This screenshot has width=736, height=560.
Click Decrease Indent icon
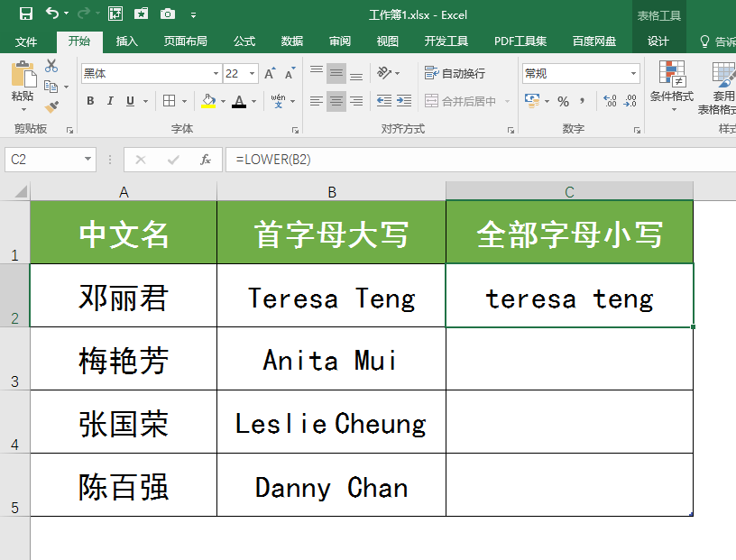coord(384,101)
